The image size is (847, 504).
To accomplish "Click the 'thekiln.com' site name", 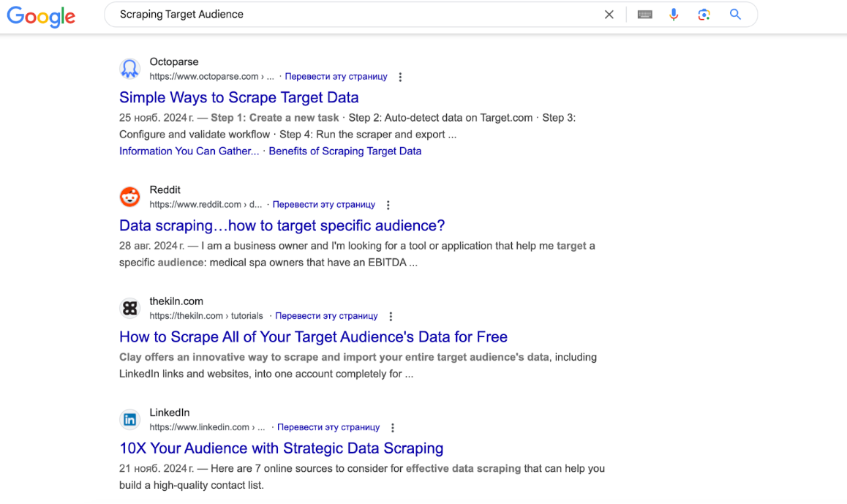I will (x=176, y=301).
